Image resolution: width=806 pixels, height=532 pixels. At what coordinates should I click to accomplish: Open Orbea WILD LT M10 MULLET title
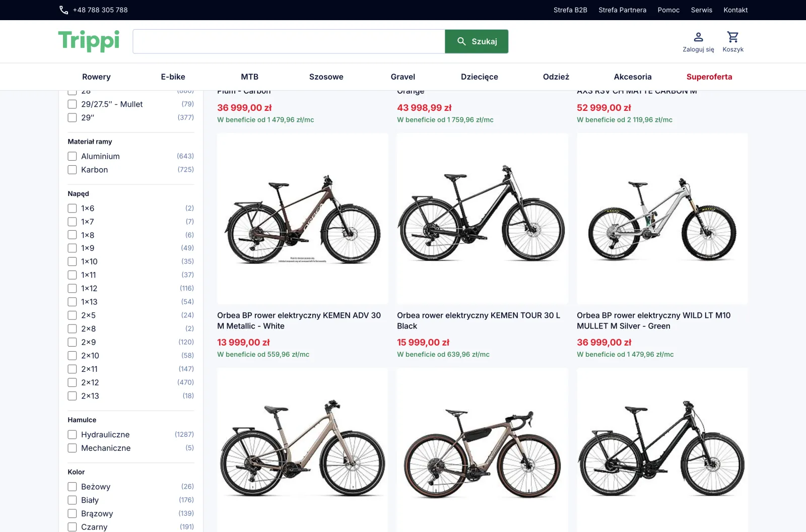[x=654, y=320]
